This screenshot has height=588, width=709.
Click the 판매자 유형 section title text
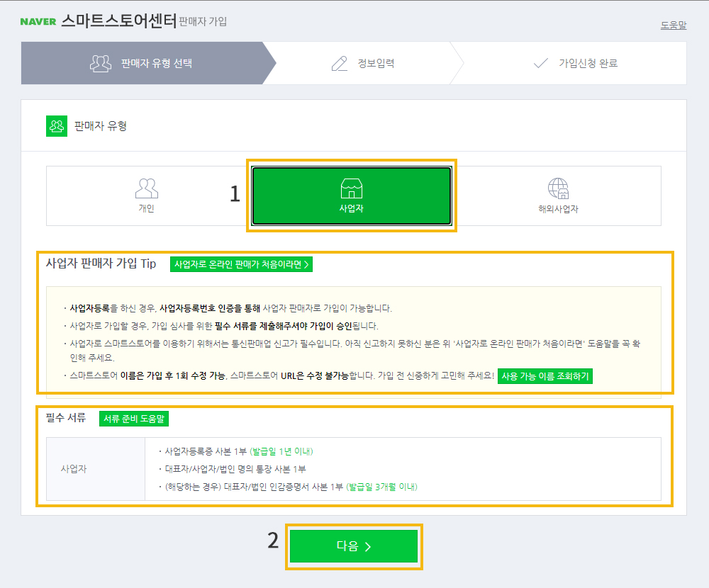101,126
